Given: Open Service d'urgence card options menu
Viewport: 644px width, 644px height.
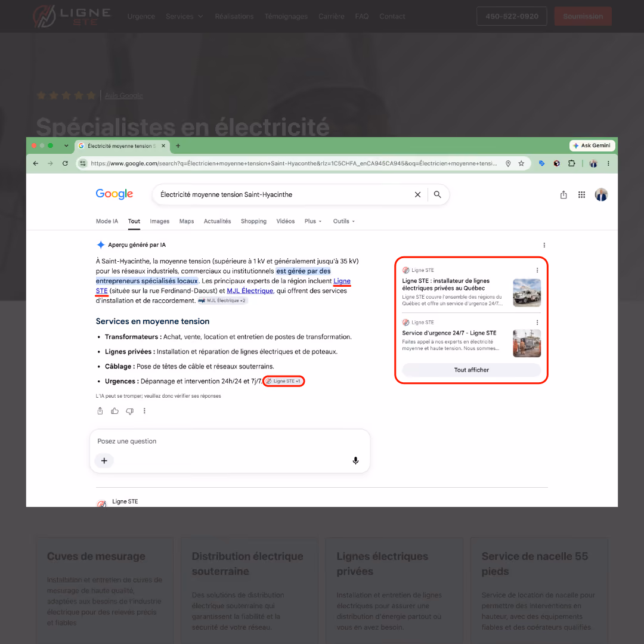Looking at the screenshot, I should (537, 323).
